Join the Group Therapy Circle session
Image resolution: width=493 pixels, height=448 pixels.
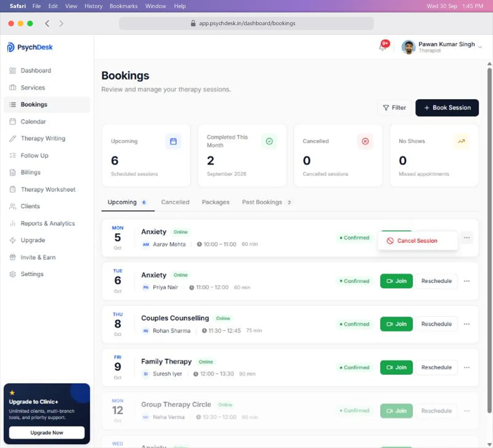396,411
